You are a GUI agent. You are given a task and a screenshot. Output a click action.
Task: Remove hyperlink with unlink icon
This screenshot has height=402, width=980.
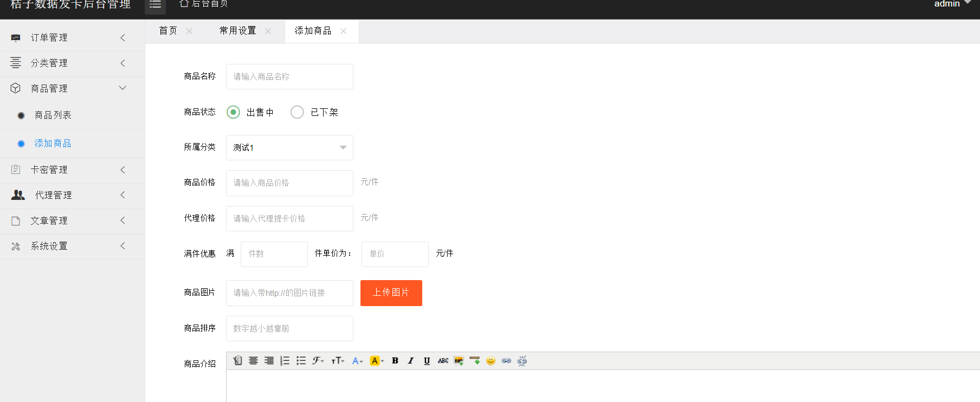(522, 361)
